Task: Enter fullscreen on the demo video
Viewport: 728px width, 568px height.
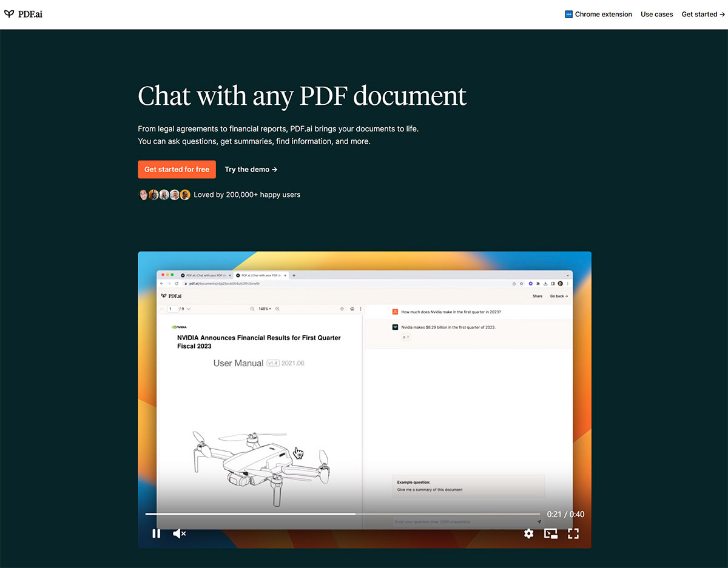Action: coord(573,533)
